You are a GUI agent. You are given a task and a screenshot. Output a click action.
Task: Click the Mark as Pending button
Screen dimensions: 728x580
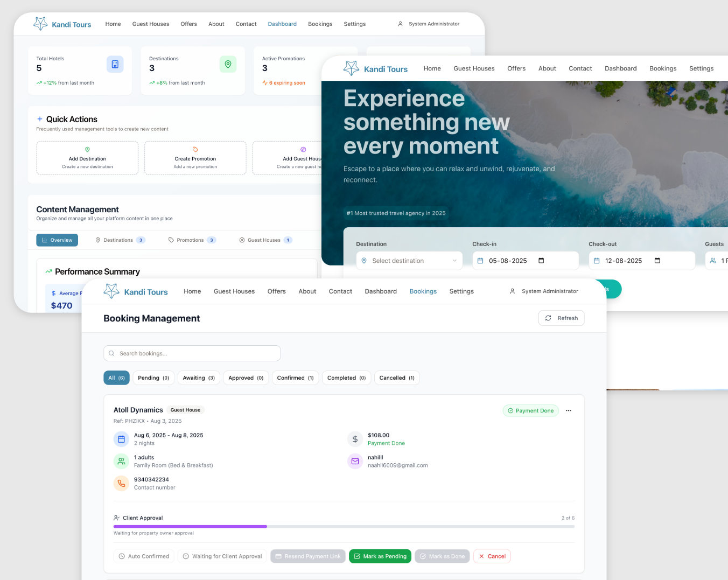[x=380, y=556]
